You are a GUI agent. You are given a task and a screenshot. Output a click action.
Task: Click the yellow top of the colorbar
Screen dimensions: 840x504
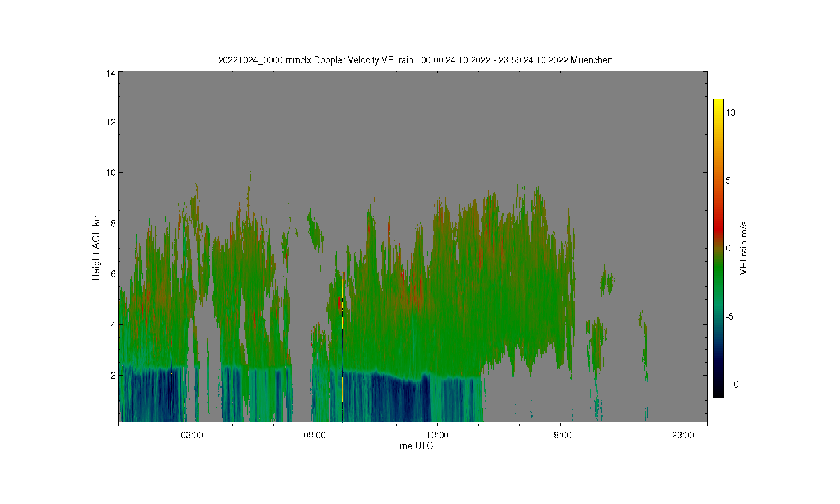pyautogui.click(x=718, y=104)
